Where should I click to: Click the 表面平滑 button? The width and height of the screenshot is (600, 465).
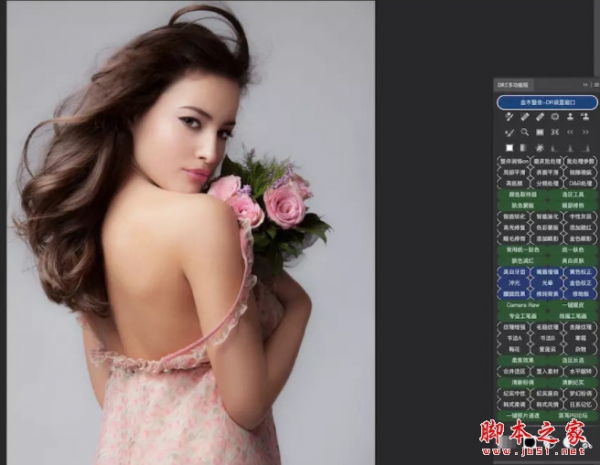point(547,173)
